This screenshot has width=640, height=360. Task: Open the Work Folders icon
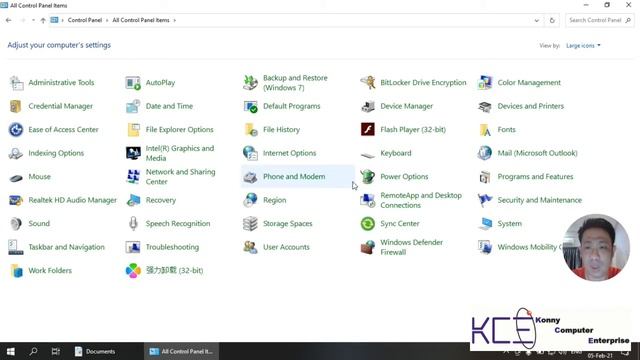(16, 271)
